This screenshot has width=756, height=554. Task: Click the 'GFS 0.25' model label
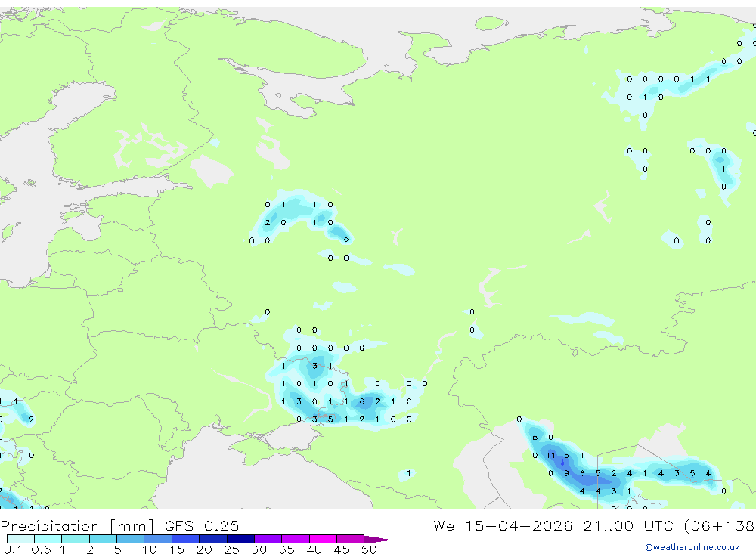202,526
